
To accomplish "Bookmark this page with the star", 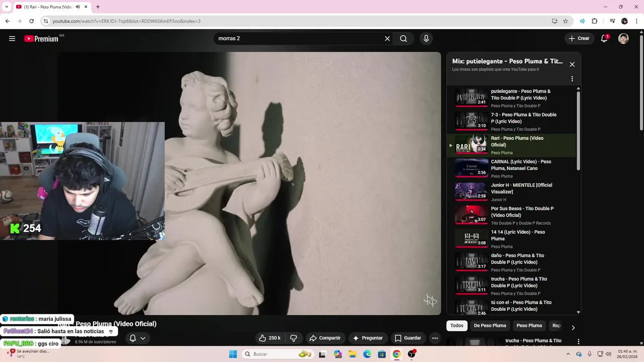I will pyautogui.click(x=566, y=21).
